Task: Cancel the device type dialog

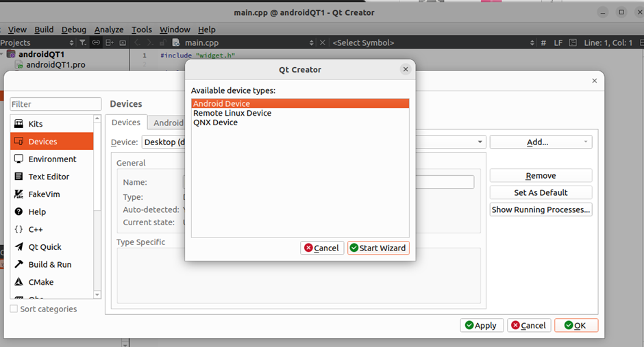Action: click(x=322, y=248)
